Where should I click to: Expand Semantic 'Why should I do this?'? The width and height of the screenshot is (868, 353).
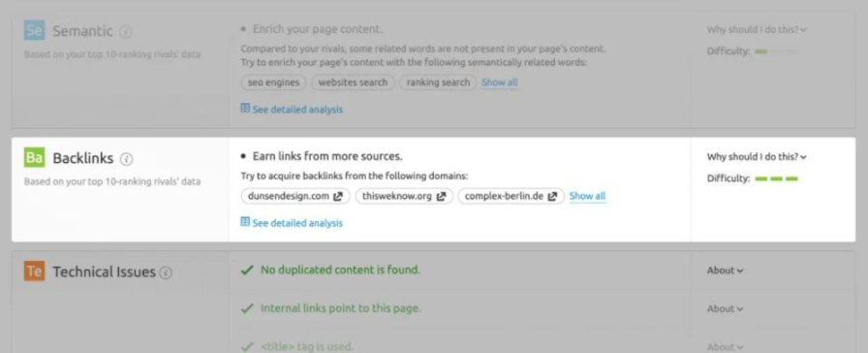757,30
